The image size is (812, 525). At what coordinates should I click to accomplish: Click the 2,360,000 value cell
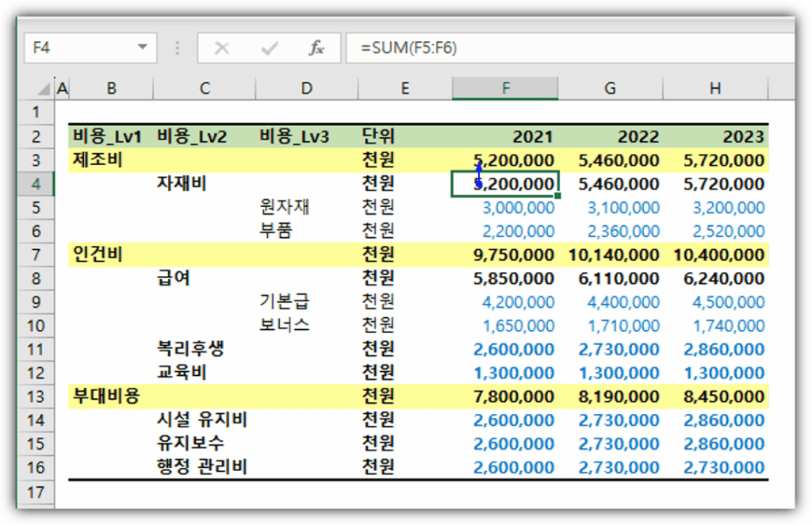[610, 231]
